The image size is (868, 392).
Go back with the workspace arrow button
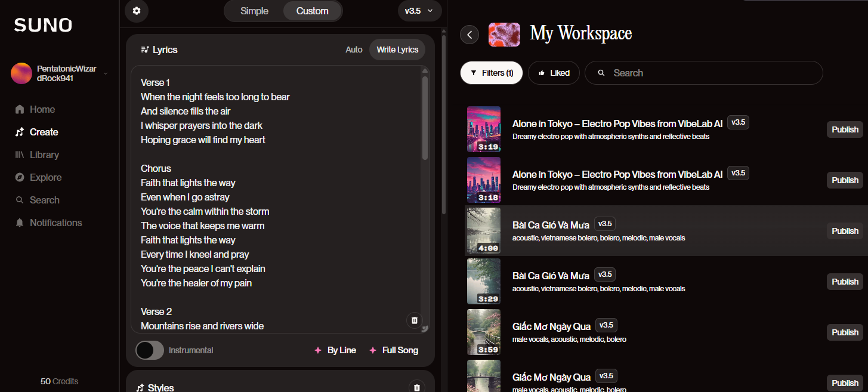[469, 35]
